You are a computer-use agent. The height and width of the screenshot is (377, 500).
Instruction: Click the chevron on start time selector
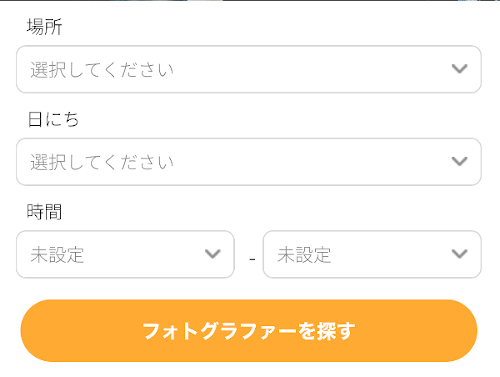click(213, 254)
